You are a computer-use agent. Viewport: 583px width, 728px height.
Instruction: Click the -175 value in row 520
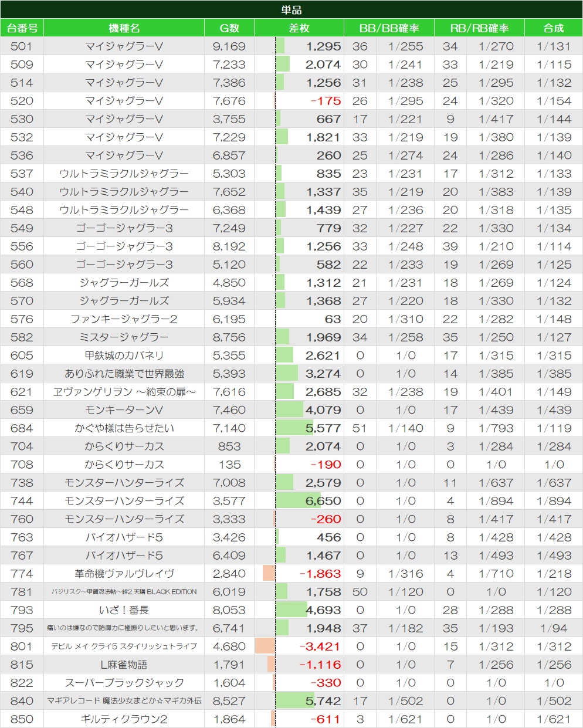pyautogui.click(x=326, y=101)
